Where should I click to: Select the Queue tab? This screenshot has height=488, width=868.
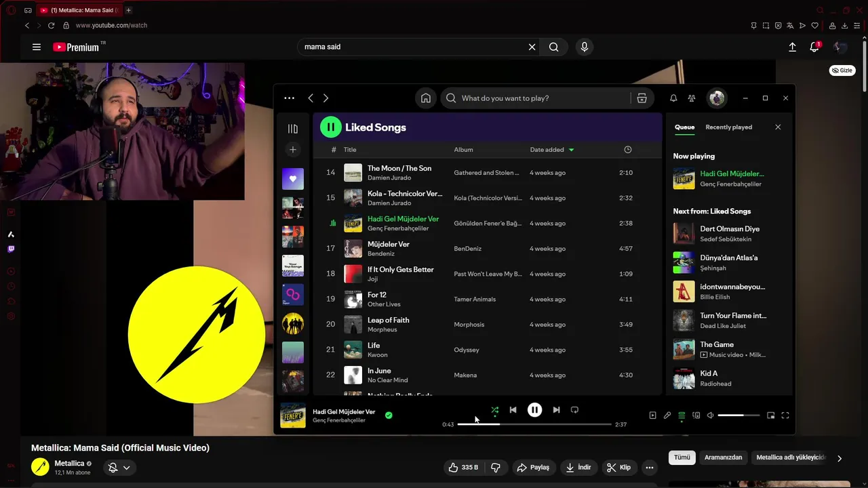coord(684,127)
